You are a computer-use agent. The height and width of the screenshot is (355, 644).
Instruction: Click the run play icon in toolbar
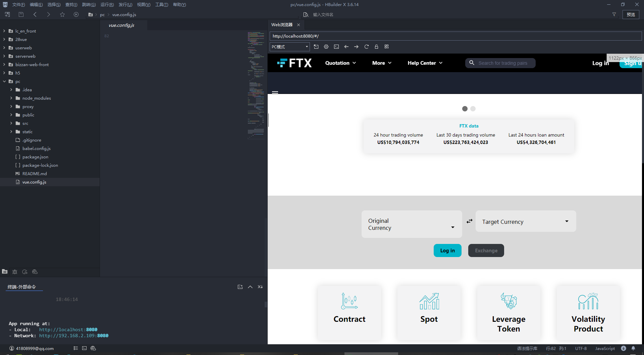point(76,14)
